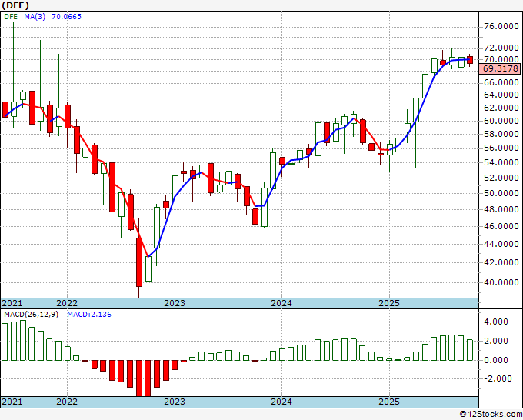Click the MACD(26,12,9) indicator label
Viewport: 523px width, 420px height.
point(31,315)
